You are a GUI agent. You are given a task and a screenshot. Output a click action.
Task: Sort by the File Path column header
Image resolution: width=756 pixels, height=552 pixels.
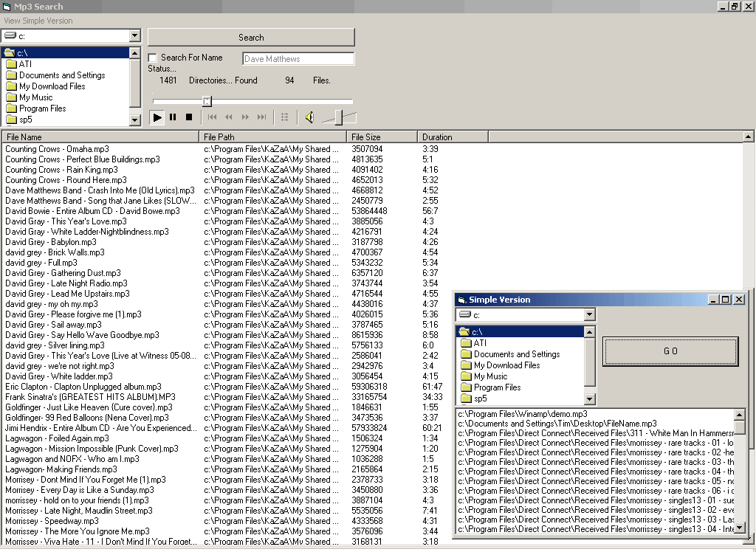coord(273,137)
